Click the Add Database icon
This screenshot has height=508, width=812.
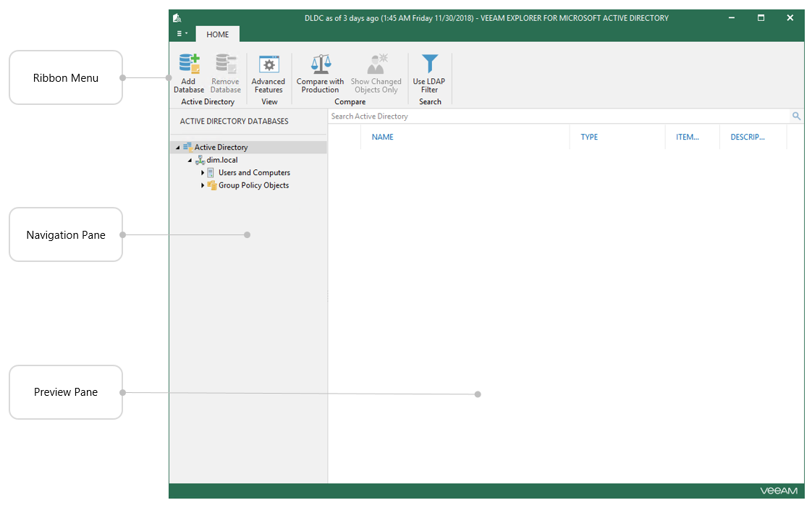click(189, 64)
